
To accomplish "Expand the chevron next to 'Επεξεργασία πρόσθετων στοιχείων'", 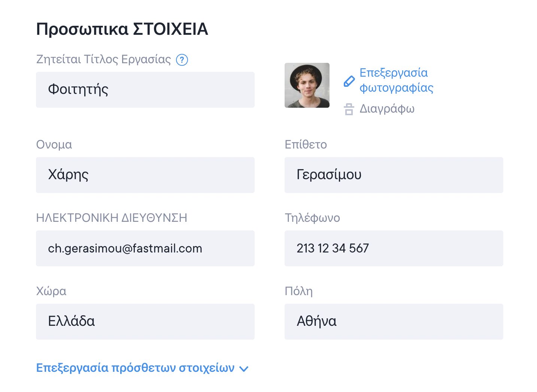I will click(244, 369).
